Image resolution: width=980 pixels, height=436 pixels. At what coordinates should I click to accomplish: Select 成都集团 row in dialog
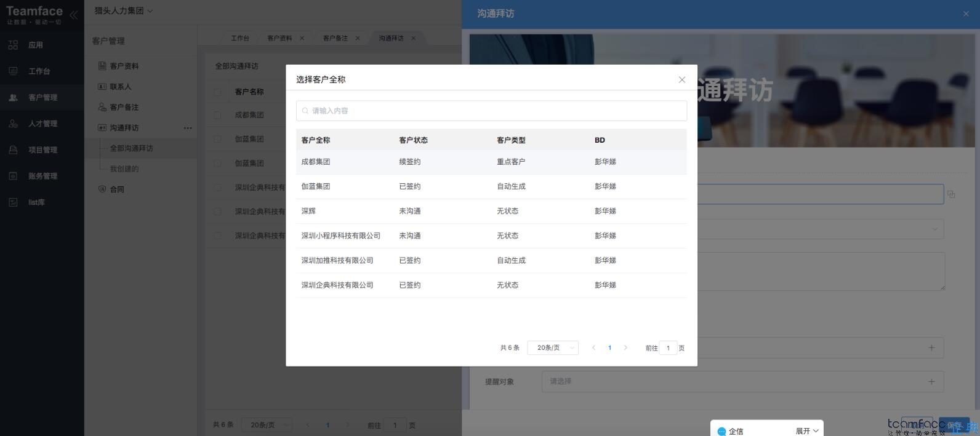click(491, 162)
